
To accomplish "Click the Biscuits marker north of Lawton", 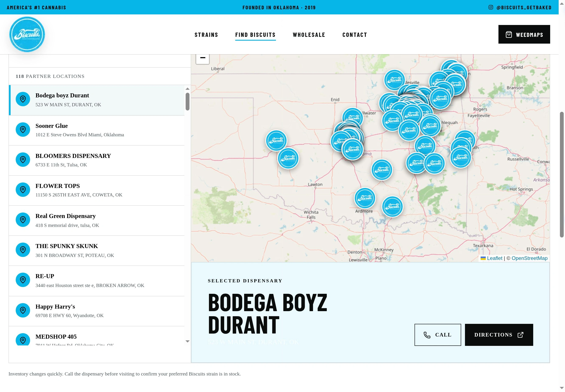I will (288, 158).
